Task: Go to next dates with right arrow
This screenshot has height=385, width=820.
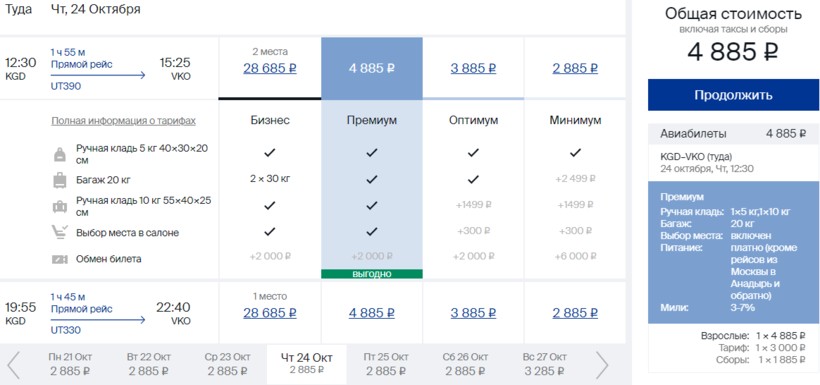Action: (x=602, y=365)
